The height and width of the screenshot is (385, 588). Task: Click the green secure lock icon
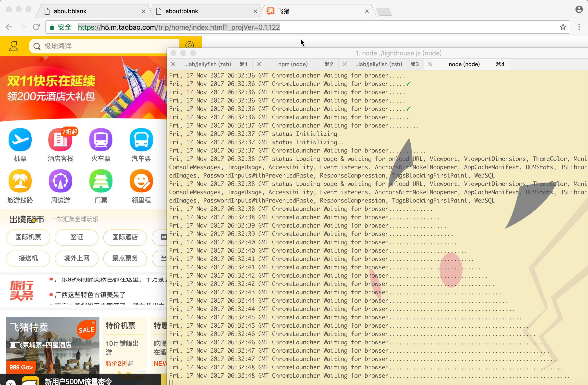point(52,27)
